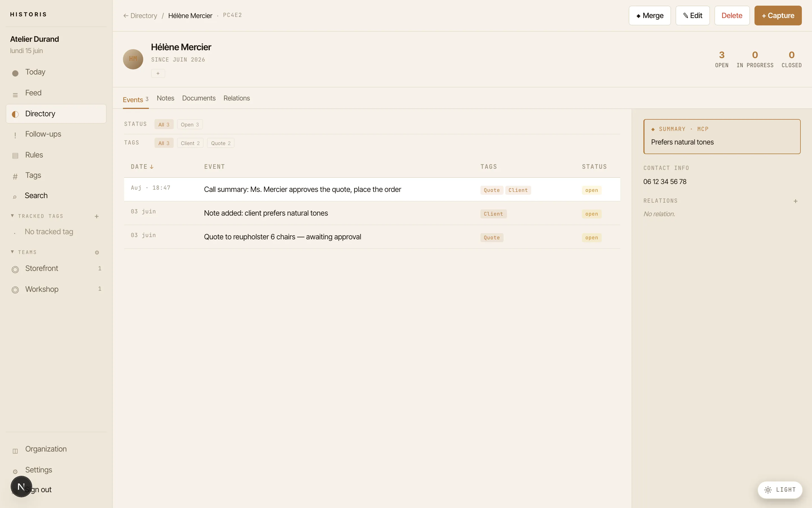
Task: Switch to the Events tab
Action: tap(136, 100)
